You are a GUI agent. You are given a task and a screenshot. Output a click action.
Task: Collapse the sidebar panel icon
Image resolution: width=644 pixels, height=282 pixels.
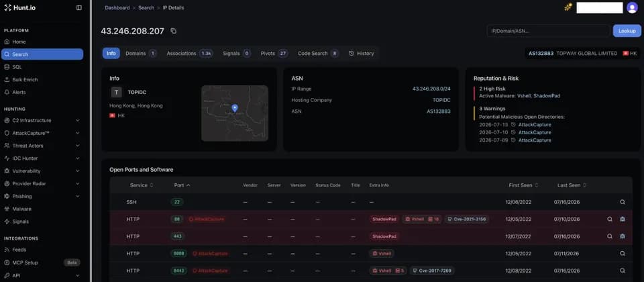[79, 8]
